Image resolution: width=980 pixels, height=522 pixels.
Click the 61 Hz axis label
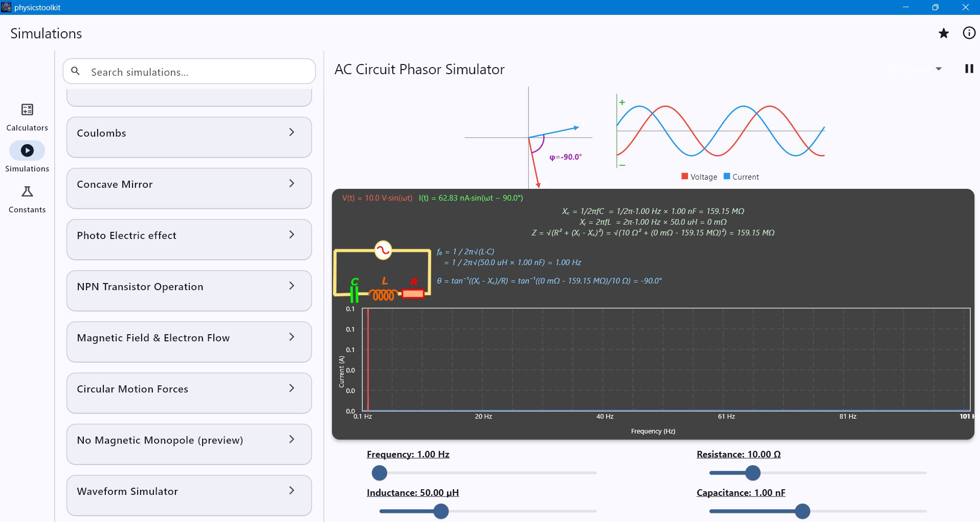[x=726, y=417]
